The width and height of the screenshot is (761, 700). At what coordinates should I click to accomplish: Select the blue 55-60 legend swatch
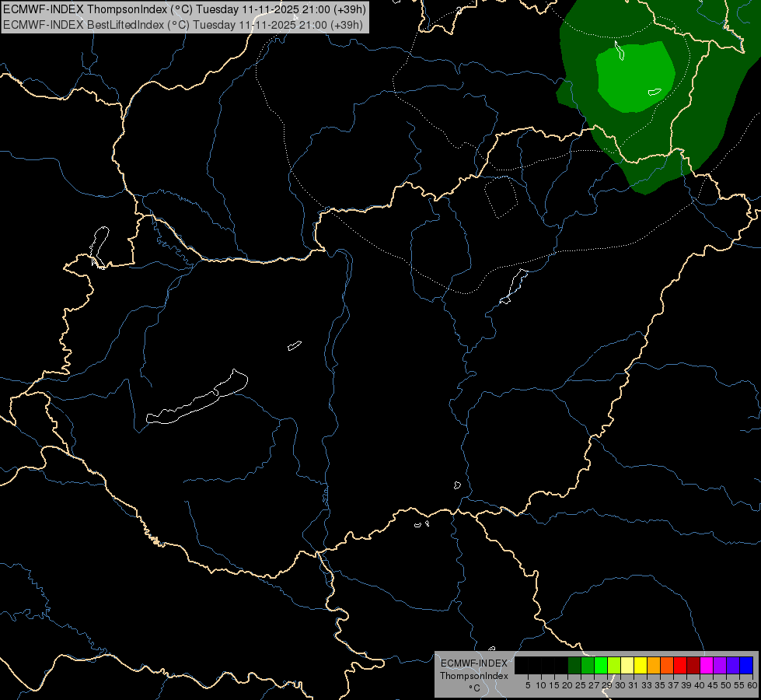(x=746, y=665)
